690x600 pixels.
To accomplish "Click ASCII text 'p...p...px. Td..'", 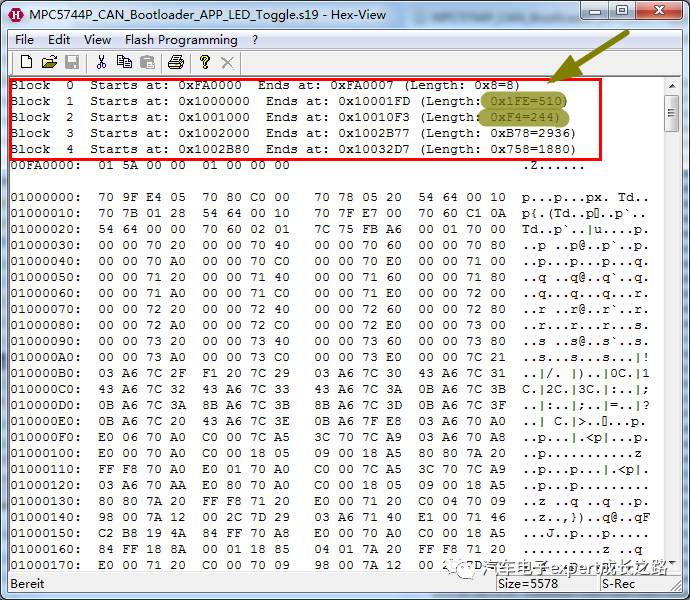I will click(x=585, y=197).
